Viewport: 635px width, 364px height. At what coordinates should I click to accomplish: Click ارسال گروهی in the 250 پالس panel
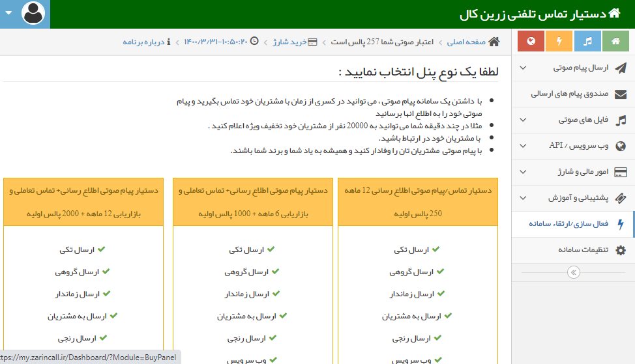(411, 272)
